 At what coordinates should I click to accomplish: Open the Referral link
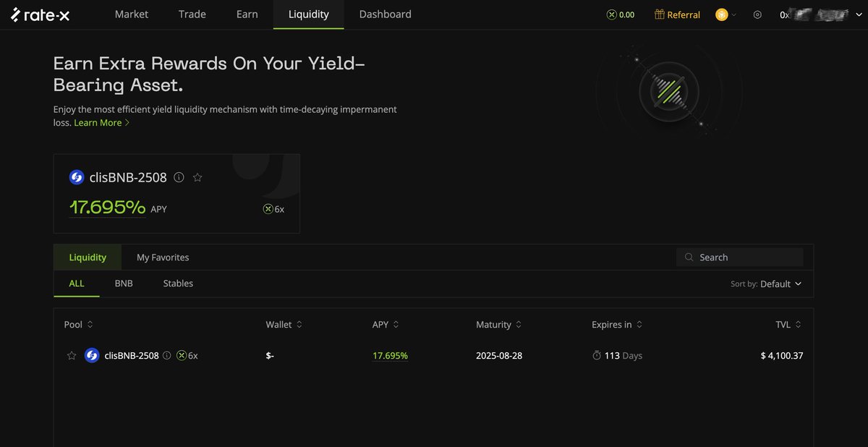pyautogui.click(x=678, y=14)
